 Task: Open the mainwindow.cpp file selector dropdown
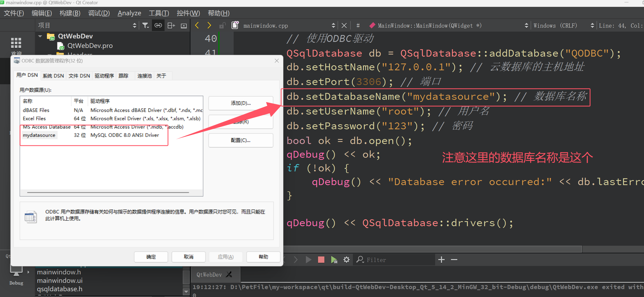(333, 26)
